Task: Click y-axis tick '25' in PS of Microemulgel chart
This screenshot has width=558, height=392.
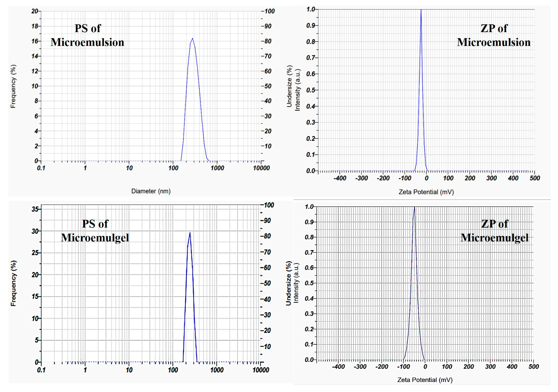Action: coord(35,253)
